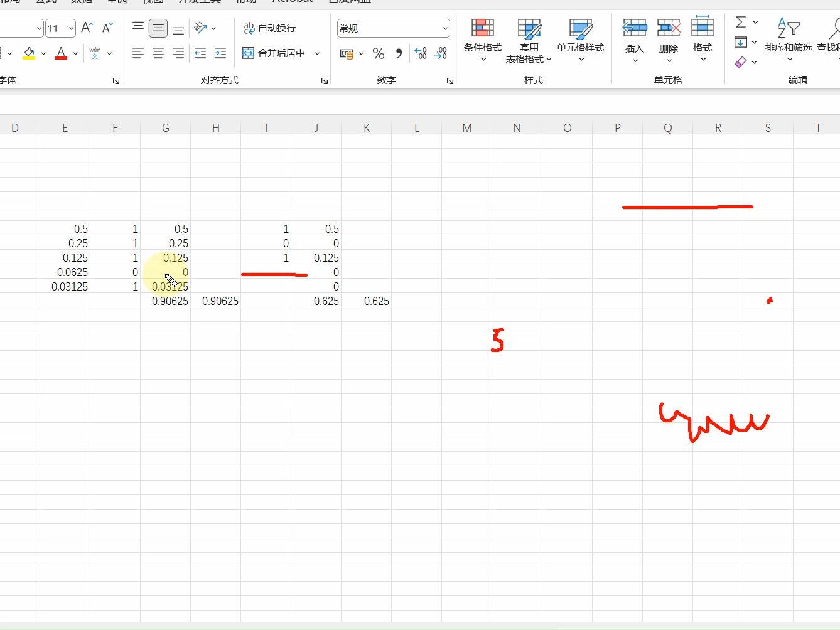Toggle 自动换行 wrap text
Screen dimensions: 840x630
(x=269, y=28)
